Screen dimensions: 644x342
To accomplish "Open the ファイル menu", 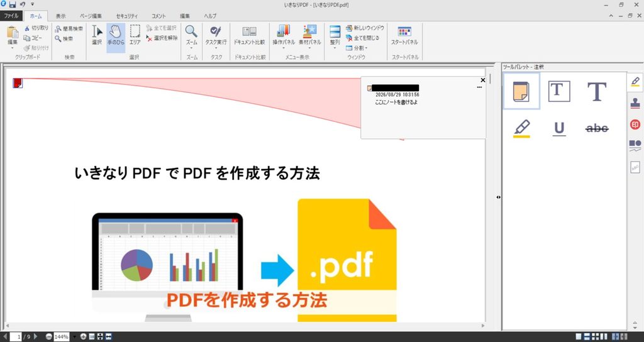I will 11,16.
